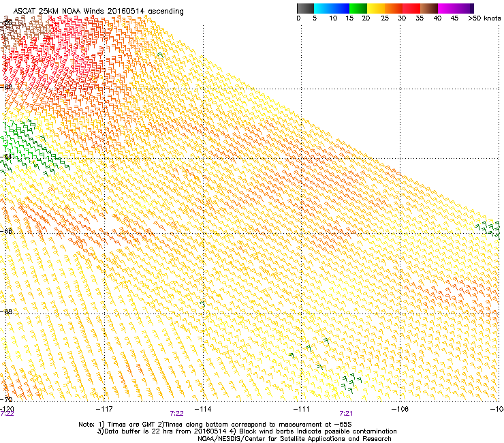Screen dimensions: 504x443
Task: Click the green wind barbs at the right edge near -66
Action: click(488, 229)
